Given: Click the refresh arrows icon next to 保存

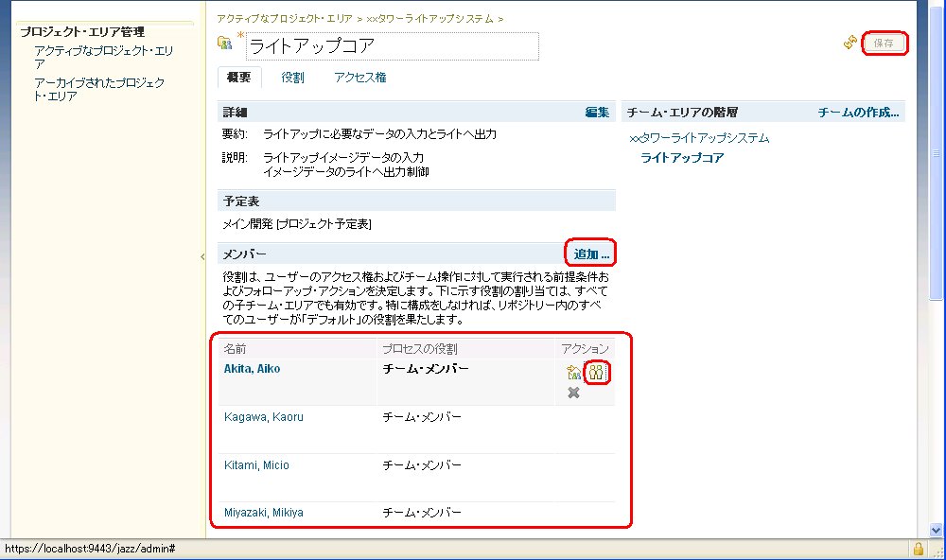Looking at the screenshot, I should 850,43.
